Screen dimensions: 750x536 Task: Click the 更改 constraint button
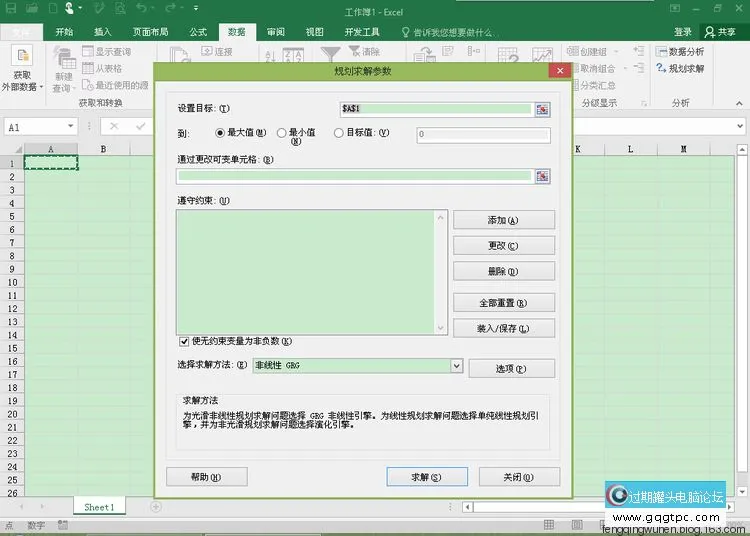click(504, 245)
